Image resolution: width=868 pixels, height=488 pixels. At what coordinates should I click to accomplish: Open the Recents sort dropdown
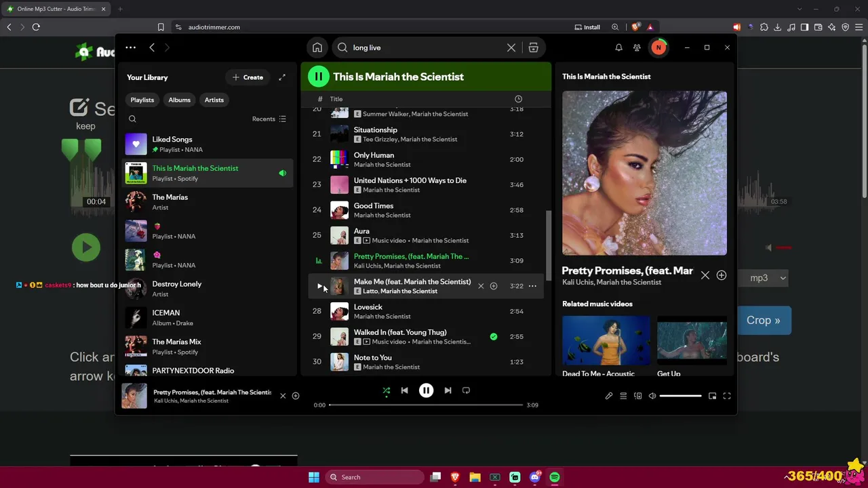click(269, 119)
